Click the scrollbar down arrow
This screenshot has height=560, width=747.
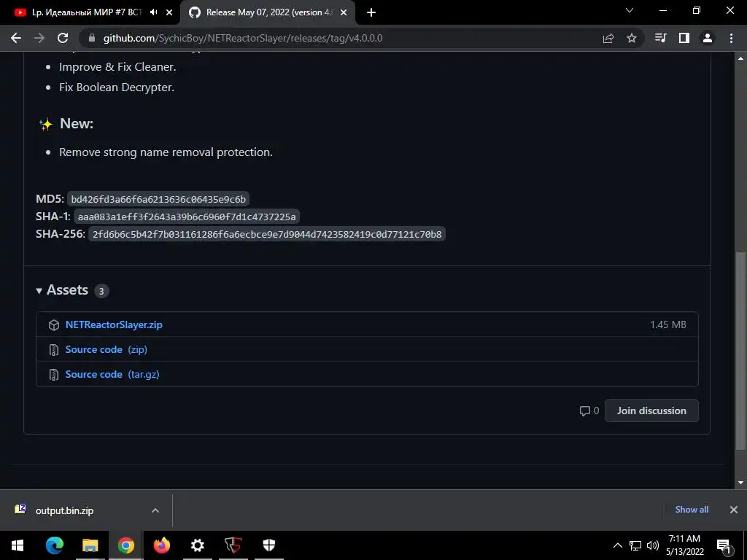click(740, 483)
